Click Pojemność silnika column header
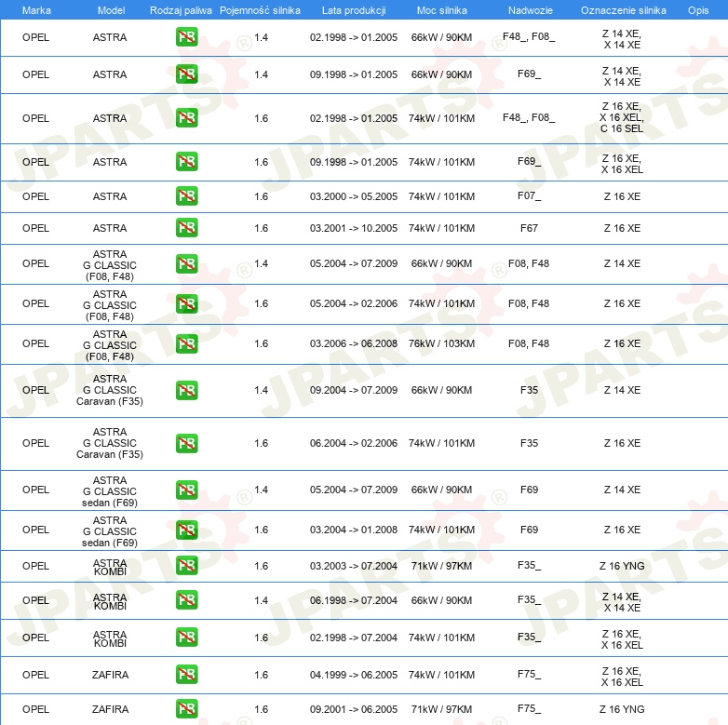Viewport: 728px width, 725px height. tap(260, 10)
